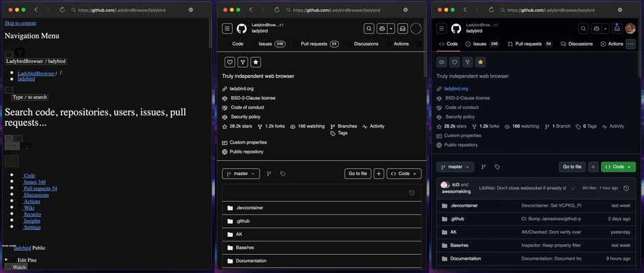Toggle the eye watch button in the right window
Screen dimensions: 644x273
pos(441,62)
